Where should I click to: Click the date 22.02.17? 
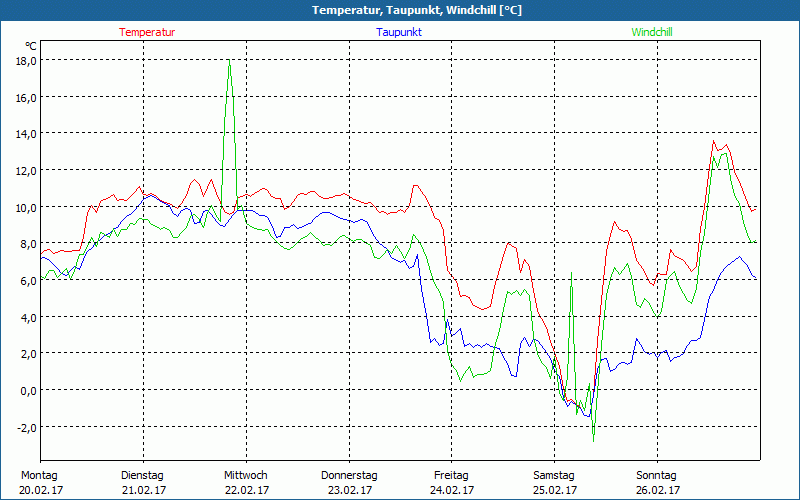(x=247, y=490)
